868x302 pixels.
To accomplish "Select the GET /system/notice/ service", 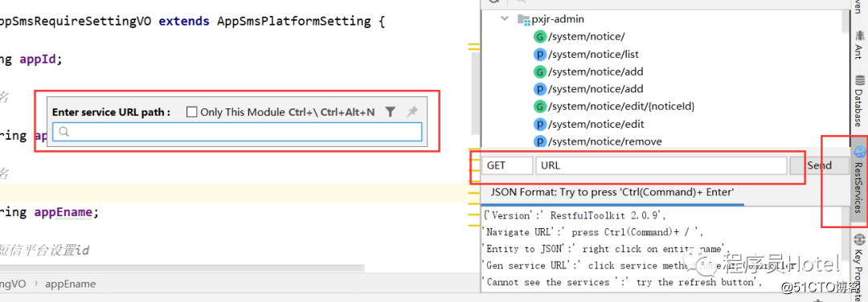I will point(579,36).
